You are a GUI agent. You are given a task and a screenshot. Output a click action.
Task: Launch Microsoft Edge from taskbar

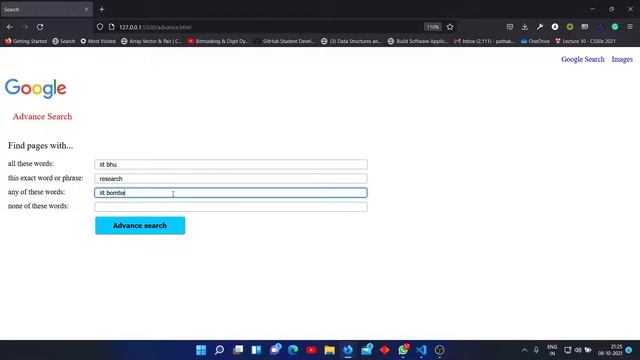(x=293, y=350)
